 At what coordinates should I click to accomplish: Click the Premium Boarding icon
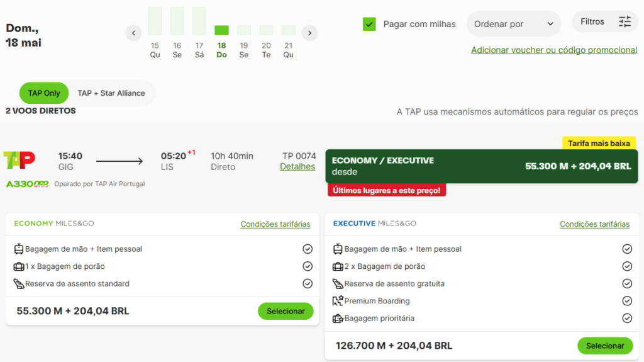point(338,301)
